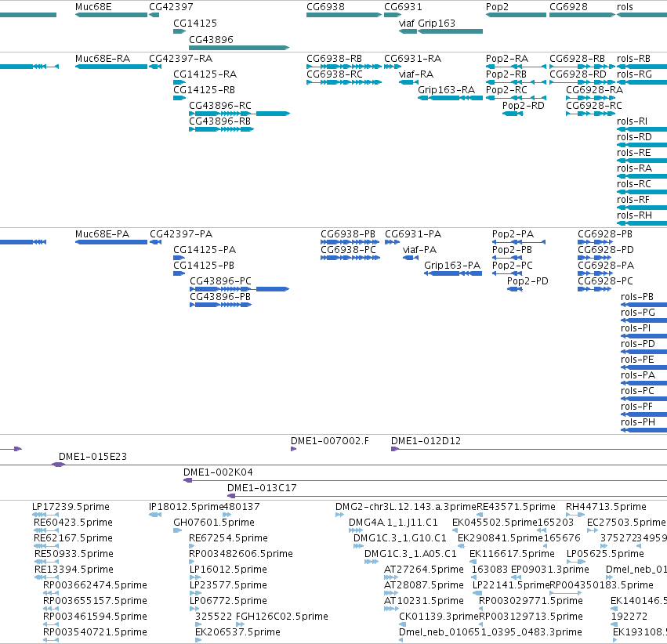Select EST DMG4A.1_1.J11.C1
Viewport: 667px width, 644px height.
pos(393,523)
